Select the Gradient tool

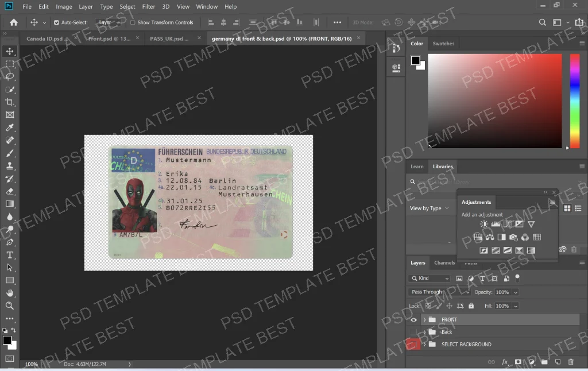coord(10,204)
